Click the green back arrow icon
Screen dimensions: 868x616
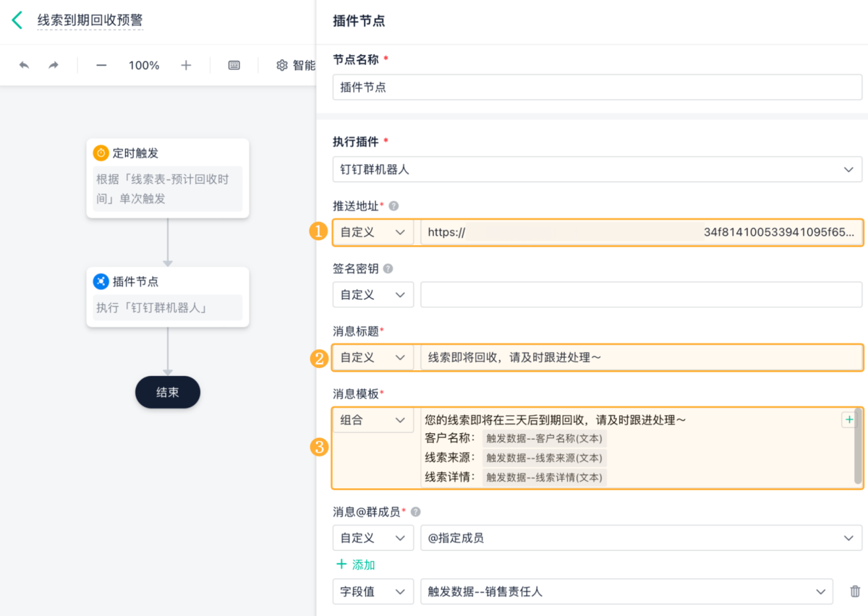(x=17, y=20)
